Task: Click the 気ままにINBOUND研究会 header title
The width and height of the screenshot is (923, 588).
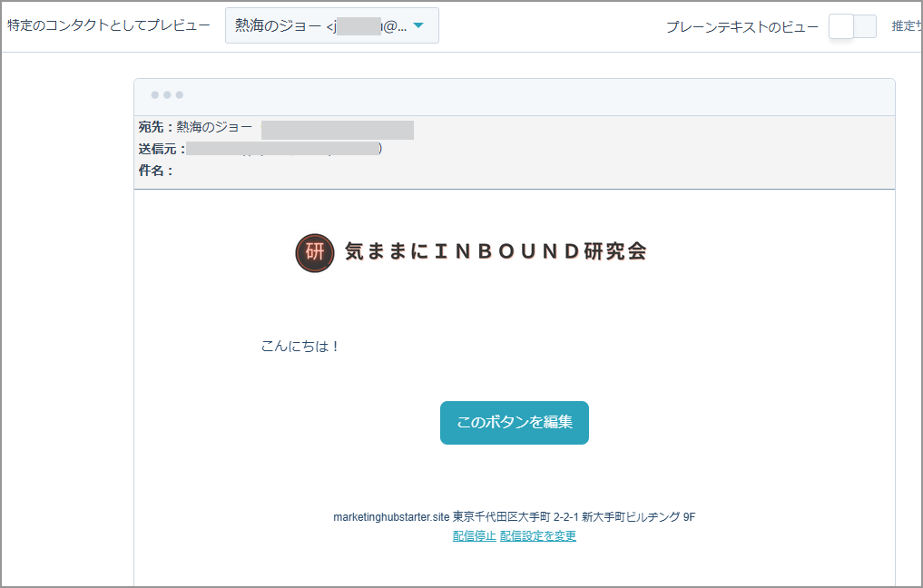Action: [496, 251]
